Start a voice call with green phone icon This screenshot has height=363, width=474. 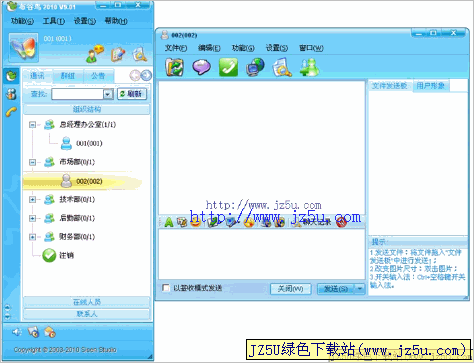coord(228,67)
